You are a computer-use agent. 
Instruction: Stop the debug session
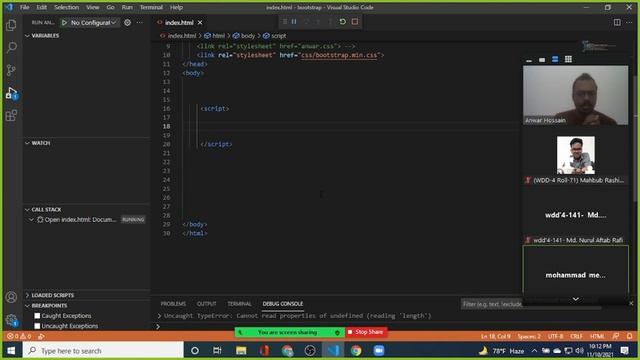pos(355,22)
